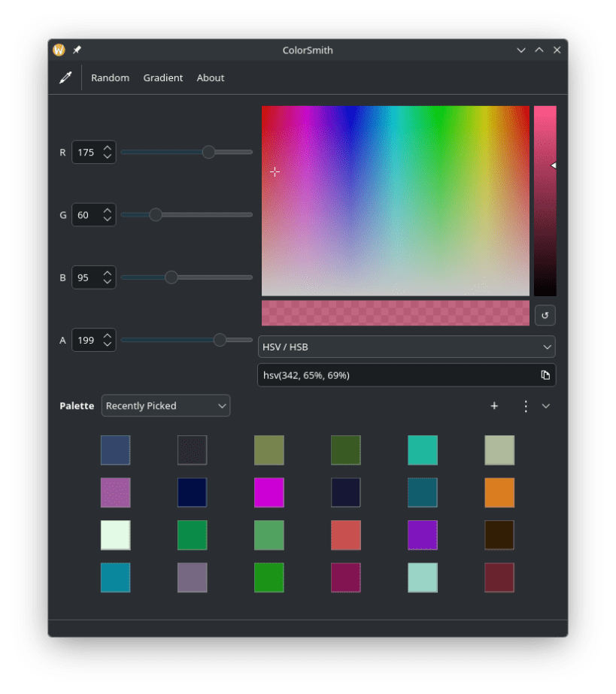The width and height of the screenshot is (616, 694).
Task: Select the orange swatch in the palette
Action: point(499,492)
